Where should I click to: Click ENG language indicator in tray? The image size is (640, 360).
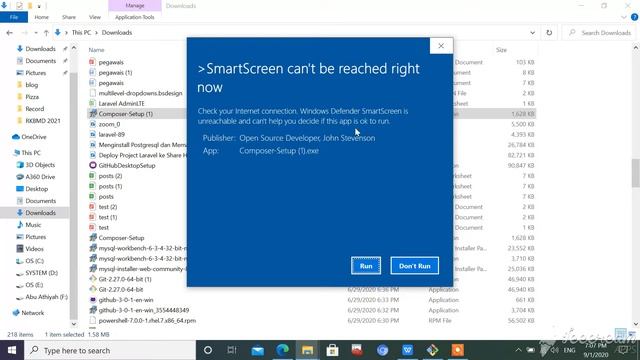coord(569,350)
